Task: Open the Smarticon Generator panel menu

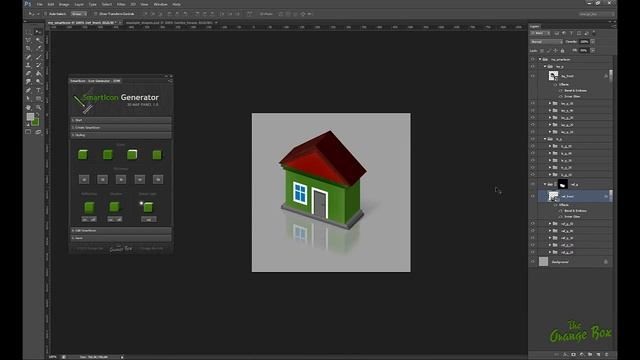Action: [170, 81]
